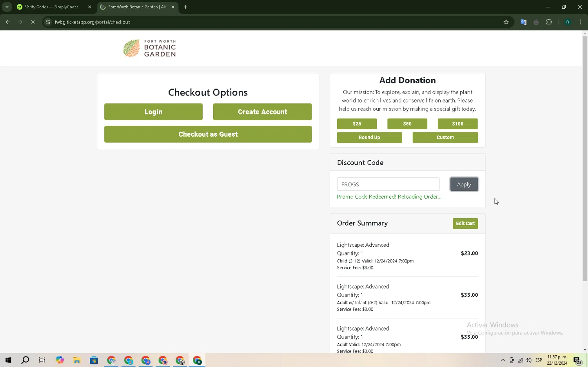The height and width of the screenshot is (367, 588).
Task: Launch Copilot from the taskbar
Action: 60,360
